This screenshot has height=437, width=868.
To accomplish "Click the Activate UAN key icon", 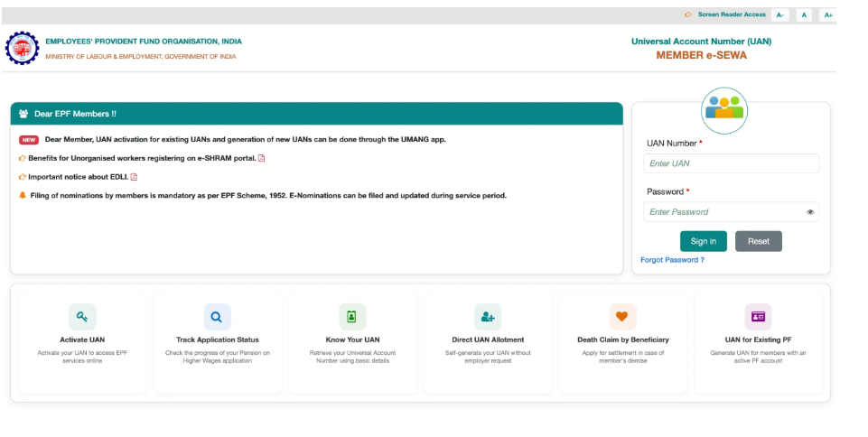I will [82, 317].
